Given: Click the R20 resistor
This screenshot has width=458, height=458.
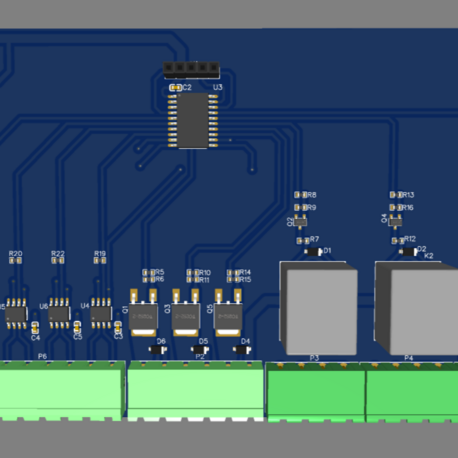Looking at the screenshot, I should pyautogui.click(x=15, y=260).
